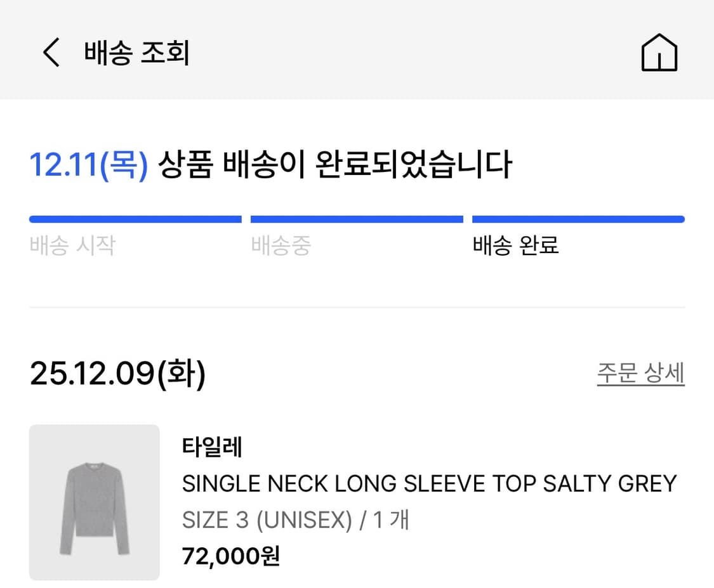This screenshot has height=588, width=714.
Task: Click the order date 25.12.09(화)
Action: click(117, 374)
